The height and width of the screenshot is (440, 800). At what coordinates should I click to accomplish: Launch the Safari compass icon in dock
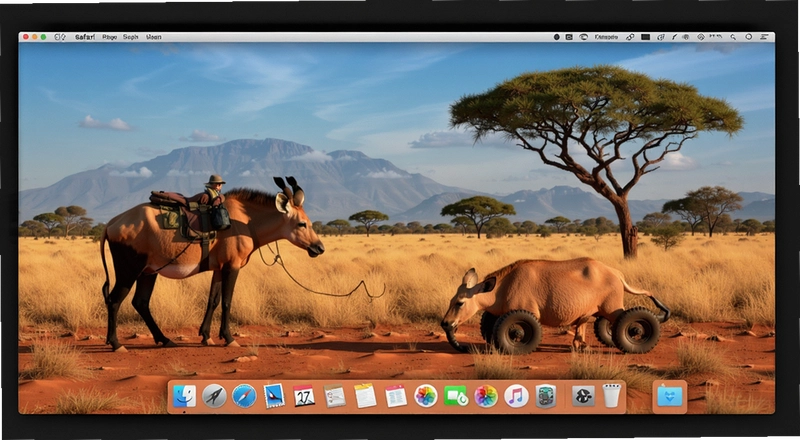pyautogui.click(x=244, y=396)
